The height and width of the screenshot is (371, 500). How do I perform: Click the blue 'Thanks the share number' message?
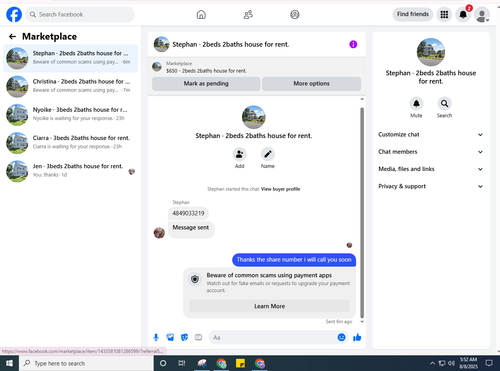click(294, 260)
